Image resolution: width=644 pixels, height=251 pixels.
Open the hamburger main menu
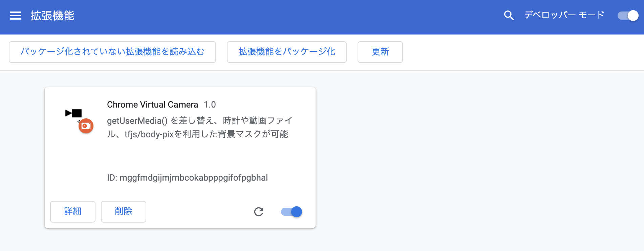(x=16, y=16)
